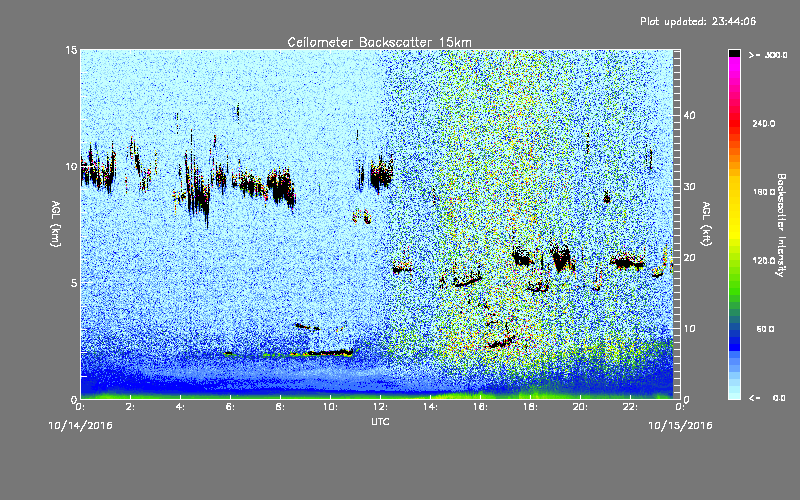The image size is (800, 500).
Task: Click the 10: hour tick label
Action: coord(330,407)
